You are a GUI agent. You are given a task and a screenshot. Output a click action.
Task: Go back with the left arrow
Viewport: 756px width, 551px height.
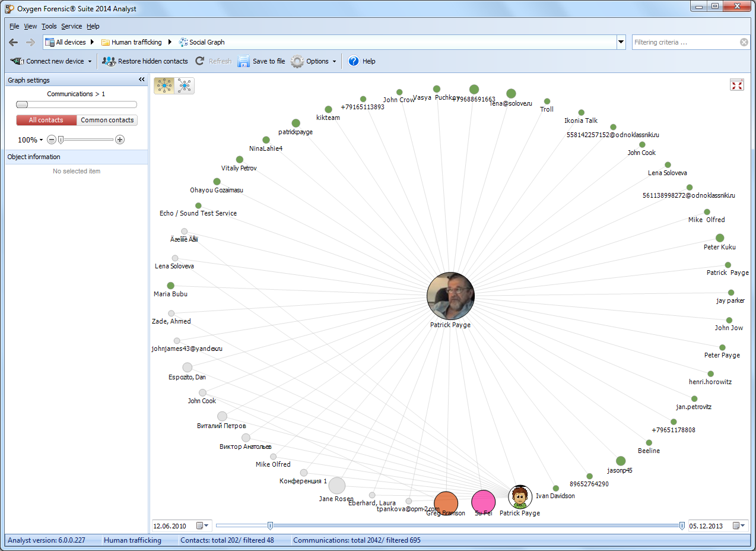click(13, 42)
